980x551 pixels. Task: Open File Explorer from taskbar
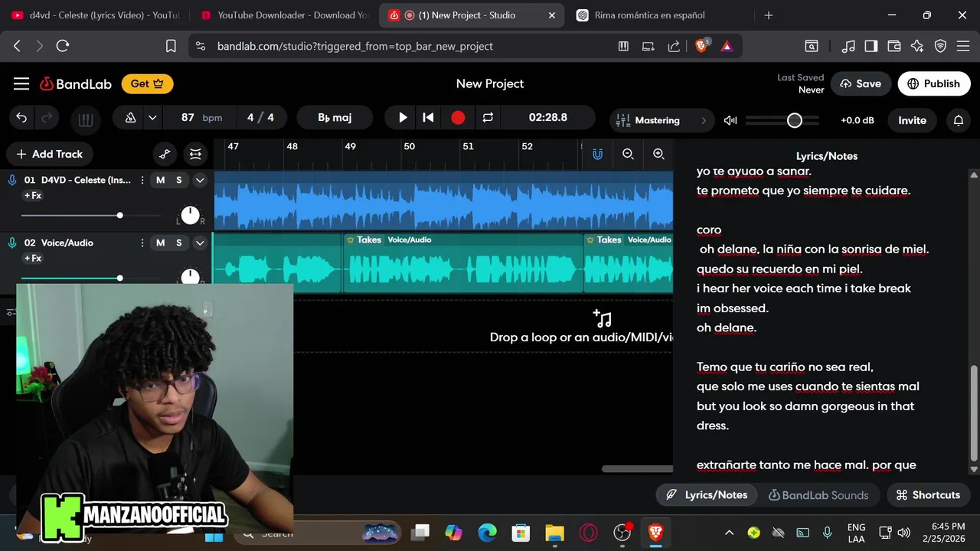(554, 533)
